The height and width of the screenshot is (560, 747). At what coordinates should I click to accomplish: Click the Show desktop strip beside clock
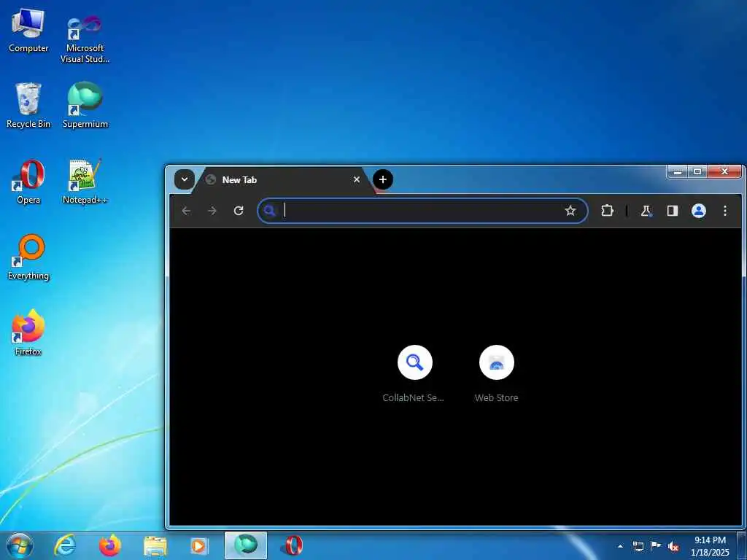(x=742, y=545)
